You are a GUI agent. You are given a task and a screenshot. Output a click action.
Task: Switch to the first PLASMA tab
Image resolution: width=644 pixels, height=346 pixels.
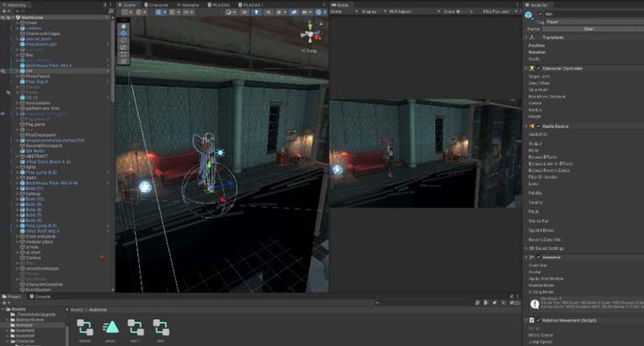click(219, 5)
